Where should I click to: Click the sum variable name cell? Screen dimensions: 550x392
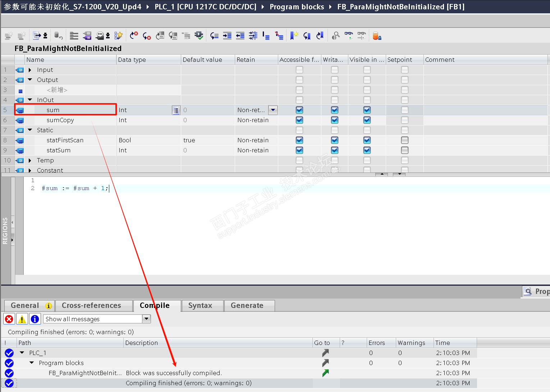click(70, 110)
